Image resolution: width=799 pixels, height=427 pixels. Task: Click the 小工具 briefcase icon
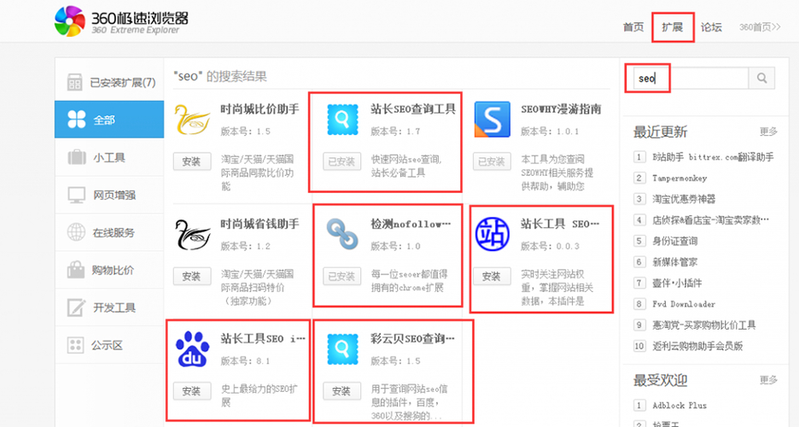(76, 157)
